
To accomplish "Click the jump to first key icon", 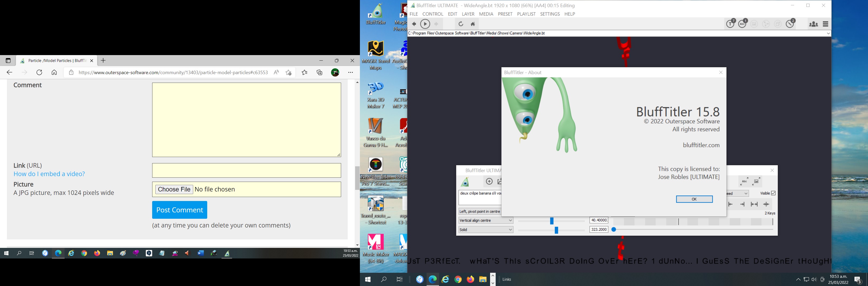I will [x=730, y=204].
